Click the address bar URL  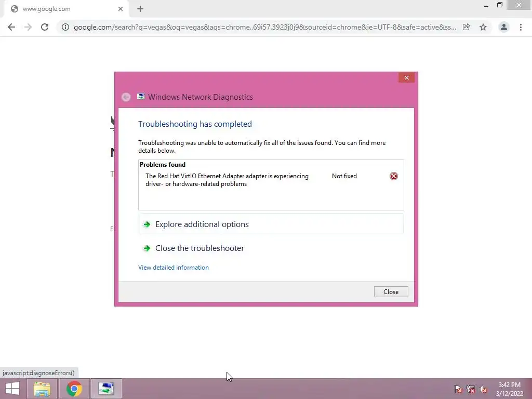[264, 27]
